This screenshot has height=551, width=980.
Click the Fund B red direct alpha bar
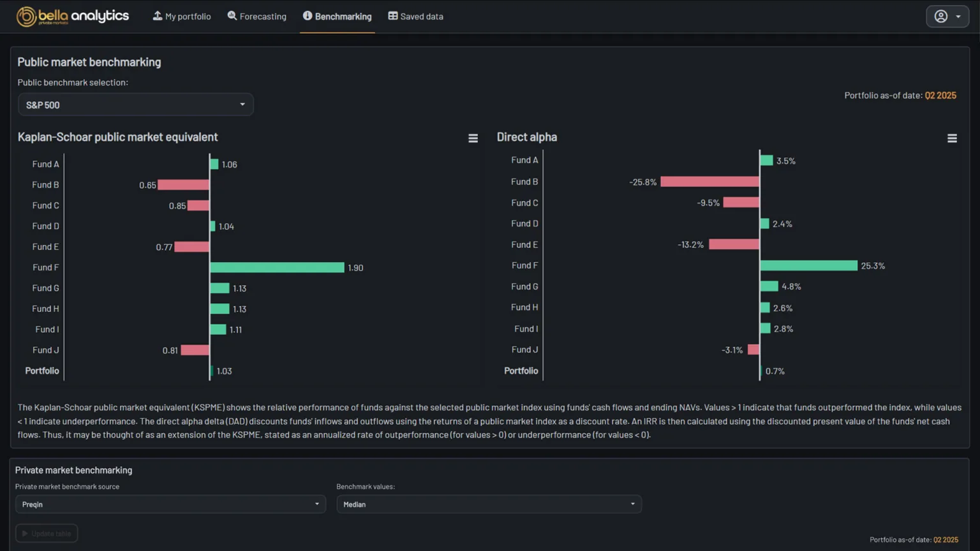710,182
